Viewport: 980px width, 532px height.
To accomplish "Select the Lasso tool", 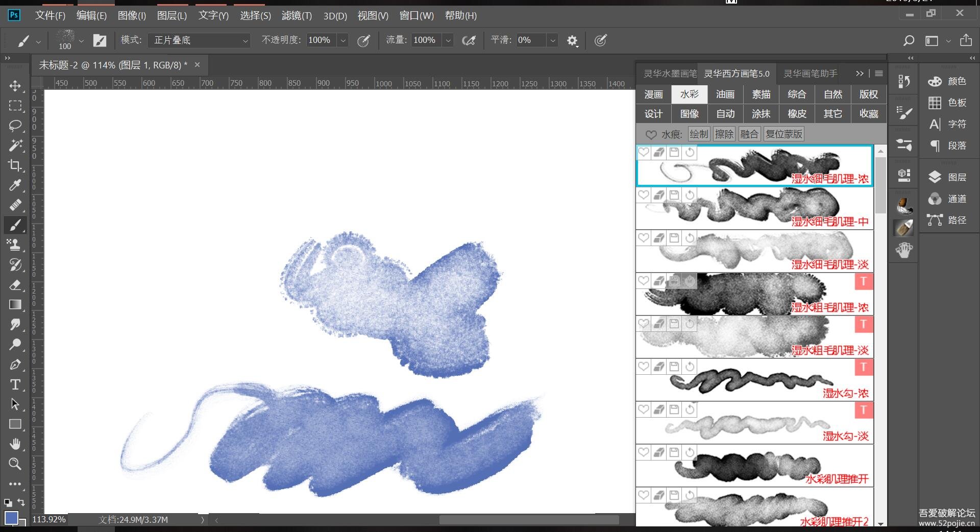I will tap(15, 125).
